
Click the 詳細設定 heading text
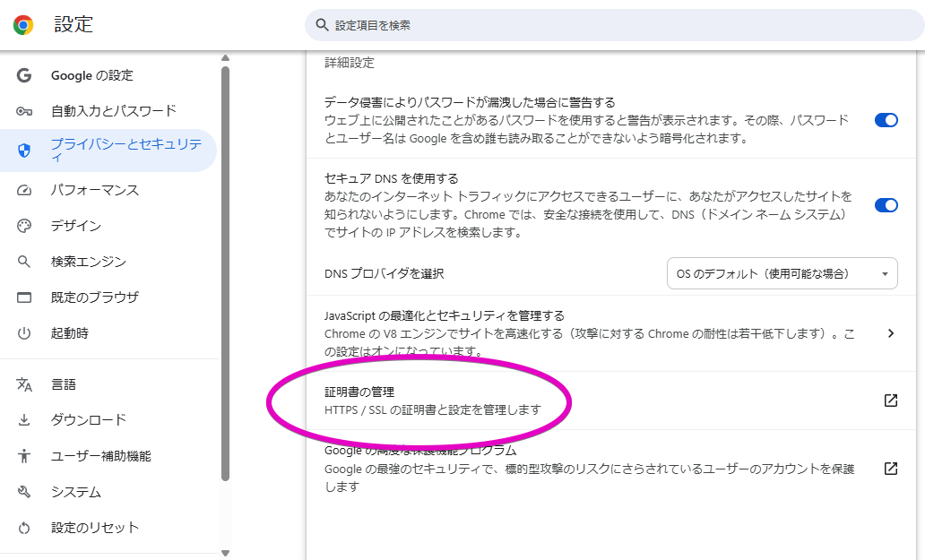coord(350,63)
